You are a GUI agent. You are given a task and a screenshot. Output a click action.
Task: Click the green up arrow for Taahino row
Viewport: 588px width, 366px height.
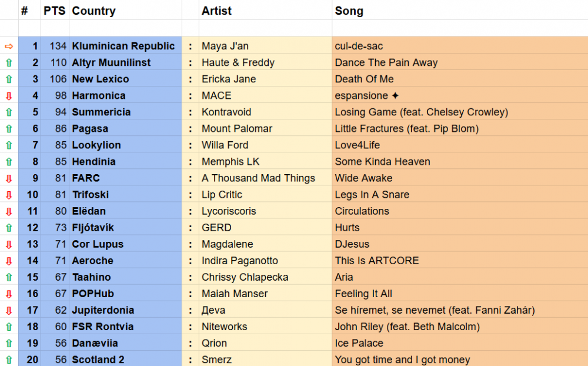tap(9, 277)
